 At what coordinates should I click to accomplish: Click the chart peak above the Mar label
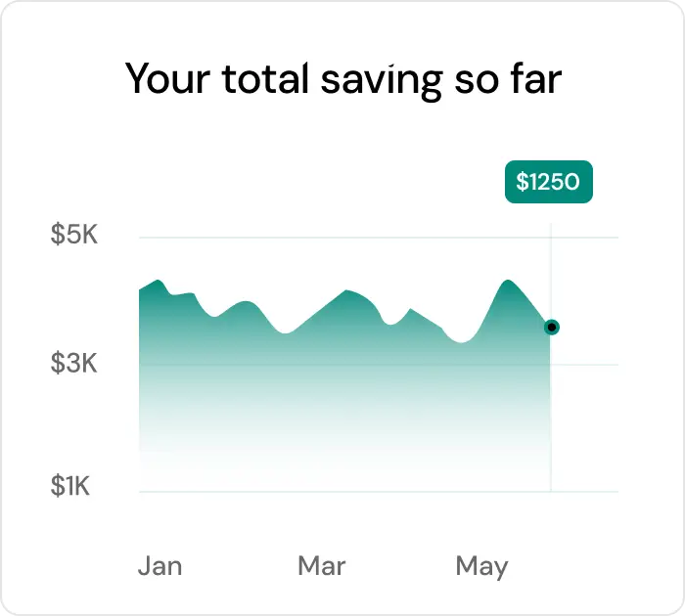point(345,291)
